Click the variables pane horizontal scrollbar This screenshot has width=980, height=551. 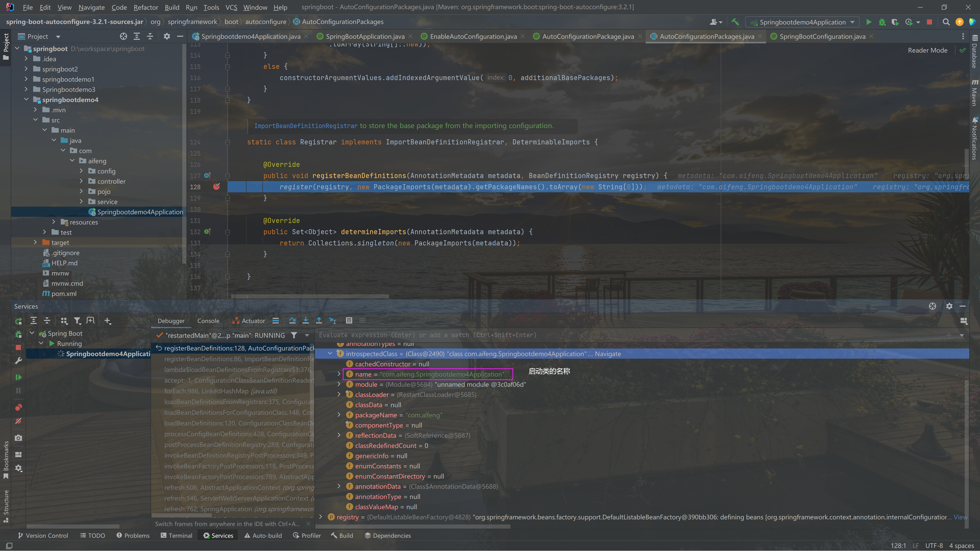pos(413,527)
